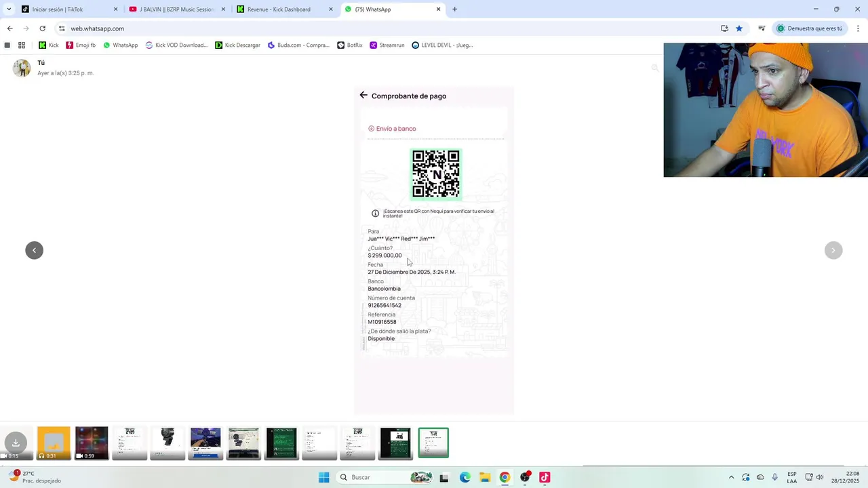The image size is (868, 488).
Task: Open the Windows Start menu
Action: pyautogui.click(x=324, y=477)
